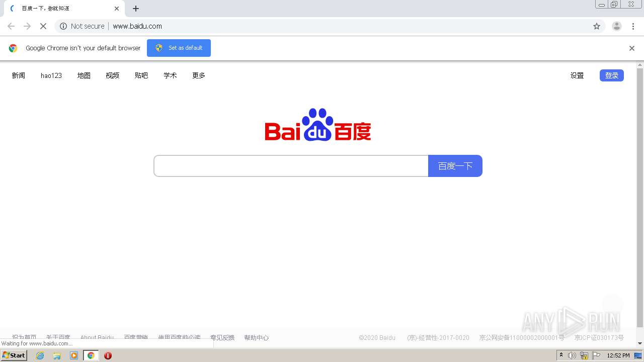This screenshot has height=362, width=644.
Task: Close the Baidu browser tab
Action: [x=117, y=9]
